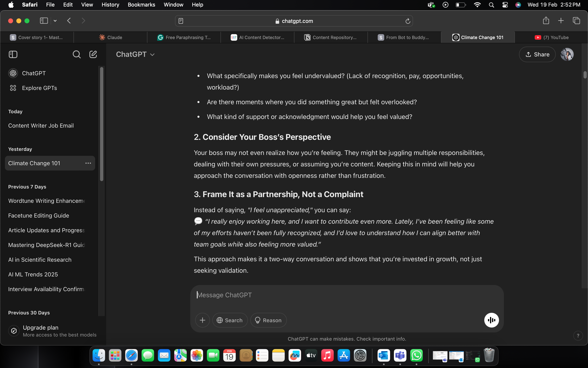Focus the Message ChatGPT input field
The height and width of the screenshot is (368, 588).
coord(347,295)
